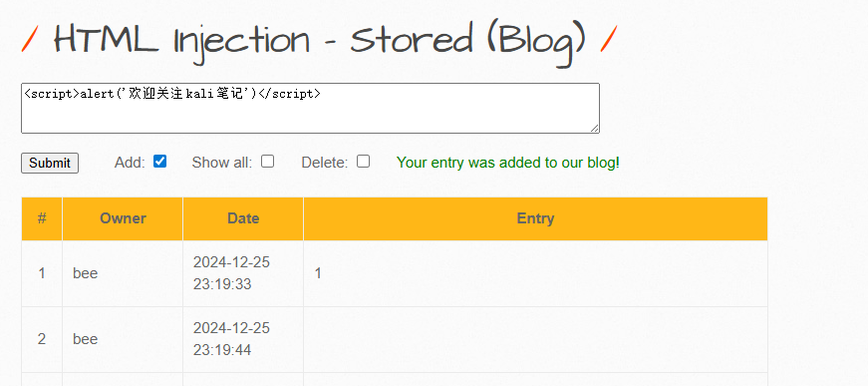Click the text area resize handle
This screenshot has height=386, width=868.
point(595,129)
